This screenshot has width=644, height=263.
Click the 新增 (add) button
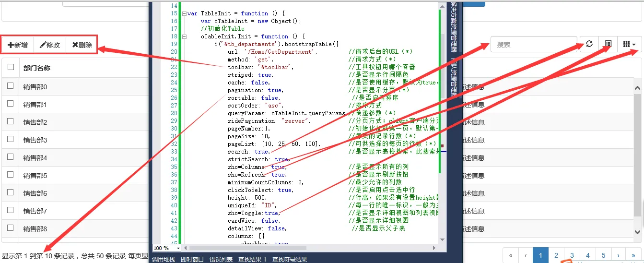[x=18, y=45]
